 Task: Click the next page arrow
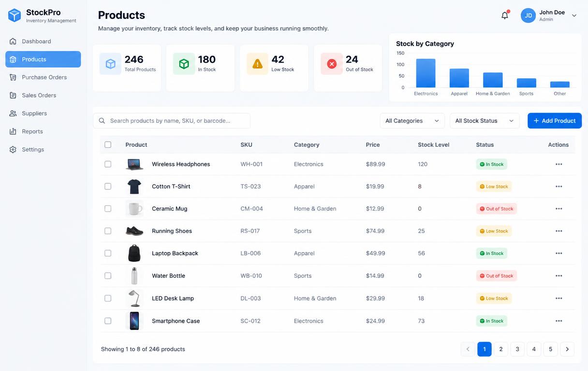click(x=567, y=349)
